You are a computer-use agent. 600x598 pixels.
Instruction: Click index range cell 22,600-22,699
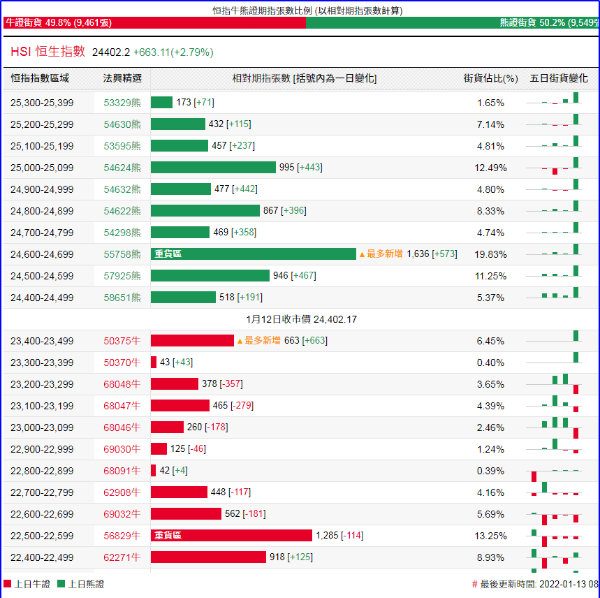pyautogui.click(x=42, y=514)
